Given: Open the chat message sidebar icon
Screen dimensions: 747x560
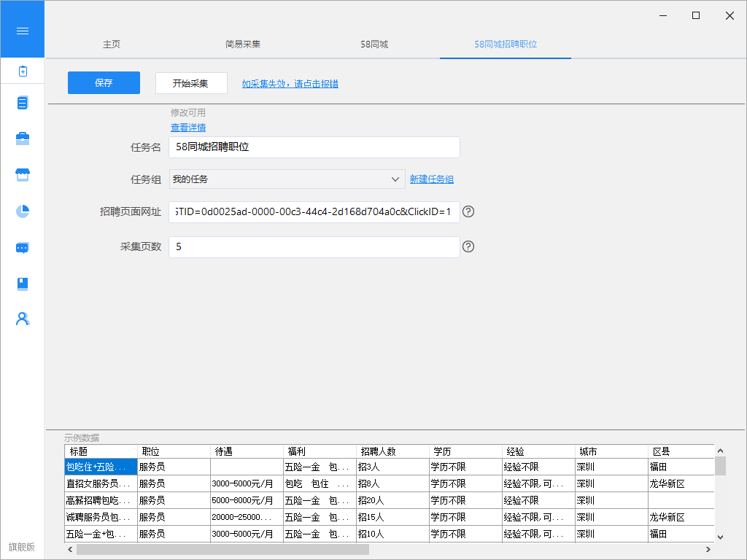Looking at the screenshot, I should 23,248.
